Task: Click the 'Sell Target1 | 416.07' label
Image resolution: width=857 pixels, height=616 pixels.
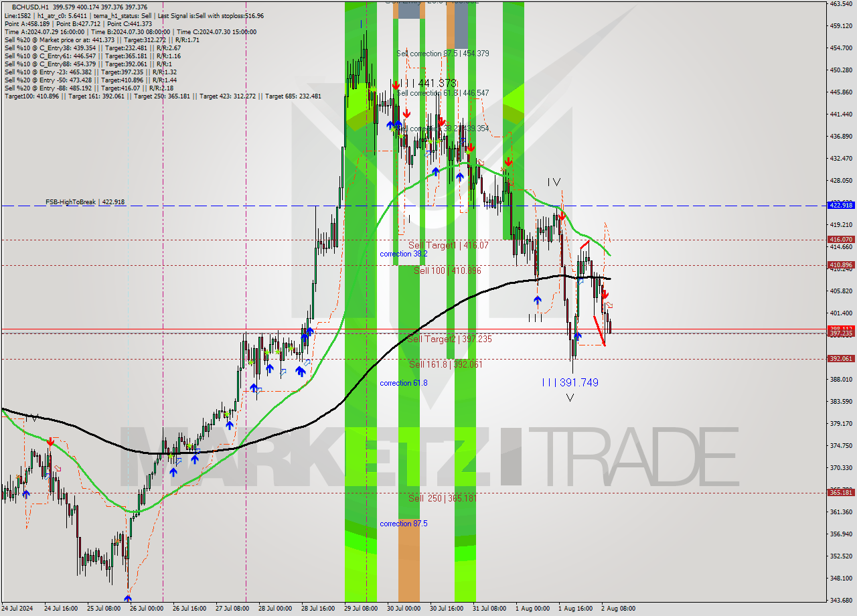Action: pyautogui.click(x=449, y=246)
